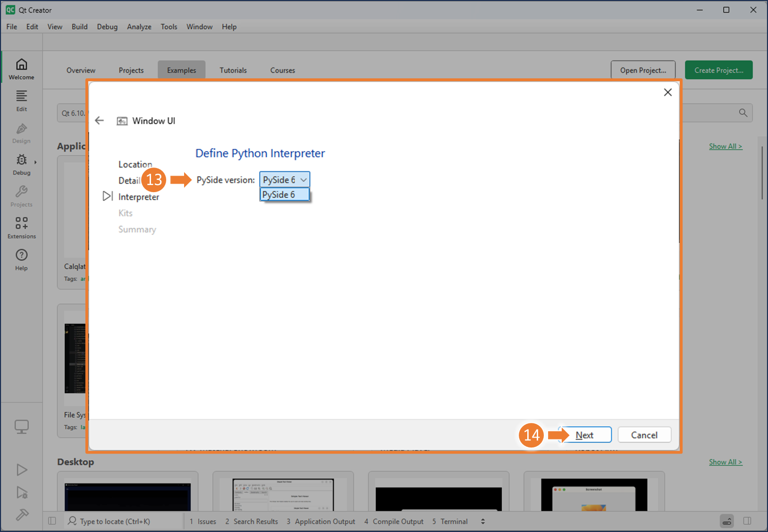This screenshot has width=768, height=532.
Task: Open the Analyze menu
Action: tap(139, 27)
